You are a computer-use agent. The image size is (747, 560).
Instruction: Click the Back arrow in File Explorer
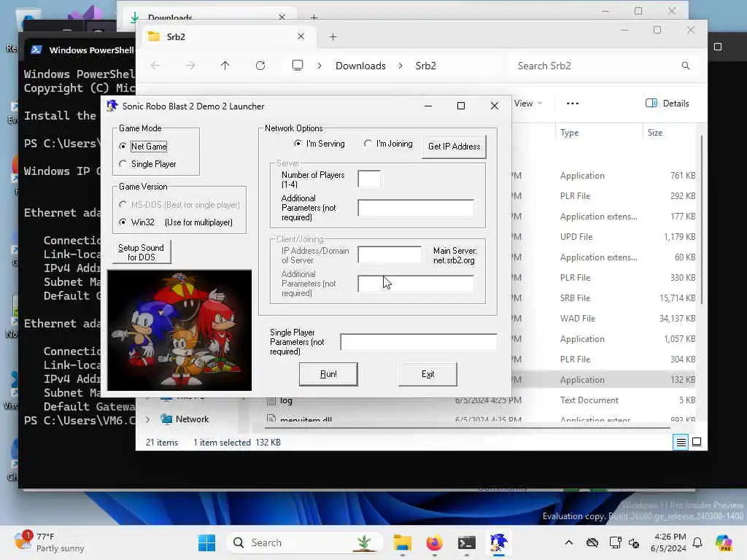pos(155,66)
